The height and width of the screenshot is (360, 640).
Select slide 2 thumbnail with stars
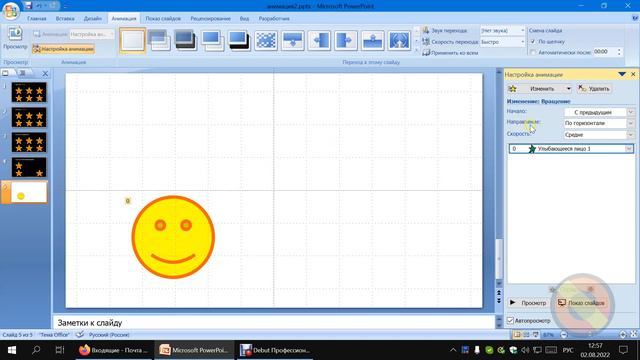click(29, 118)
